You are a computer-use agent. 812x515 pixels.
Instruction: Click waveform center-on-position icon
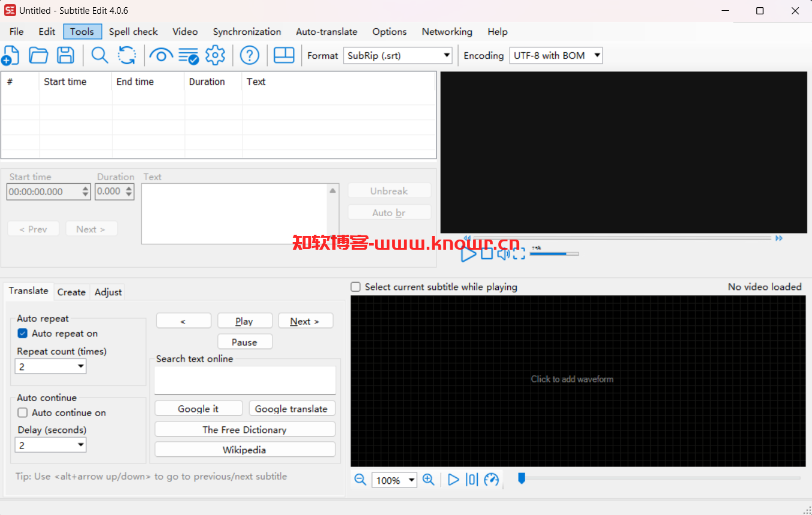point(472,480)
